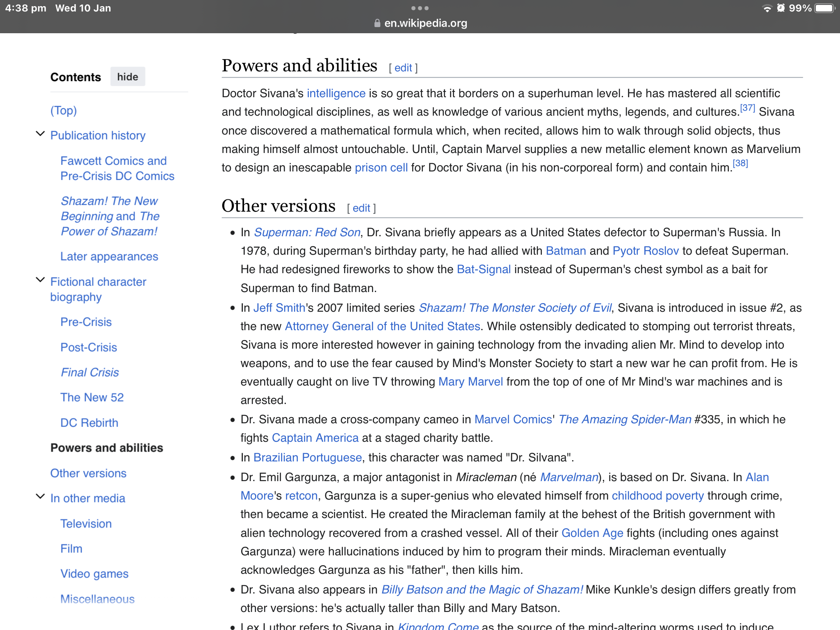The height and width of the screenshot is (630, 840).
Task: Collapse Fictional character biography section
Action: pos(40,280)
